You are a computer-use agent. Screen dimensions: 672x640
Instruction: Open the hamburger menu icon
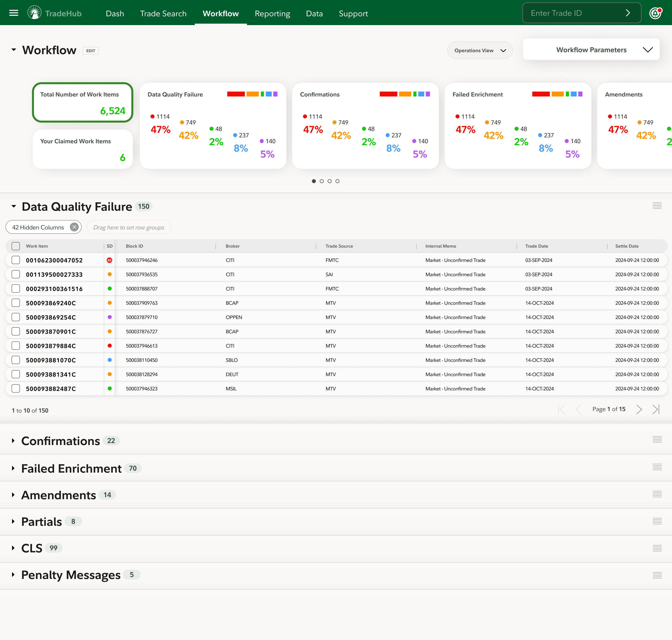[x=14, y=13]
